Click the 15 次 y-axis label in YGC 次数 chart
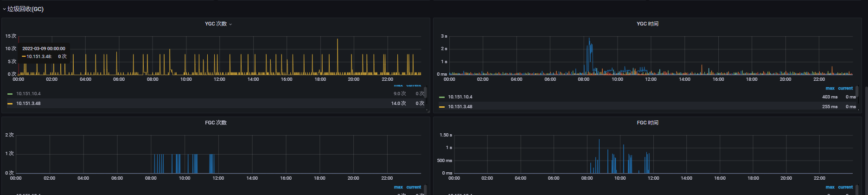 tap(11, 36)
